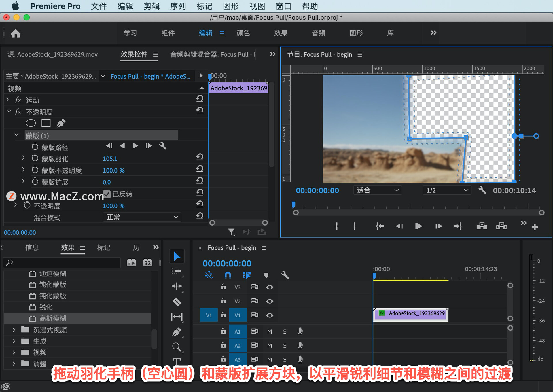Screen dimensions: 553x392
Task: Select the Ripple Edit tool
Action: click(177, 286)
